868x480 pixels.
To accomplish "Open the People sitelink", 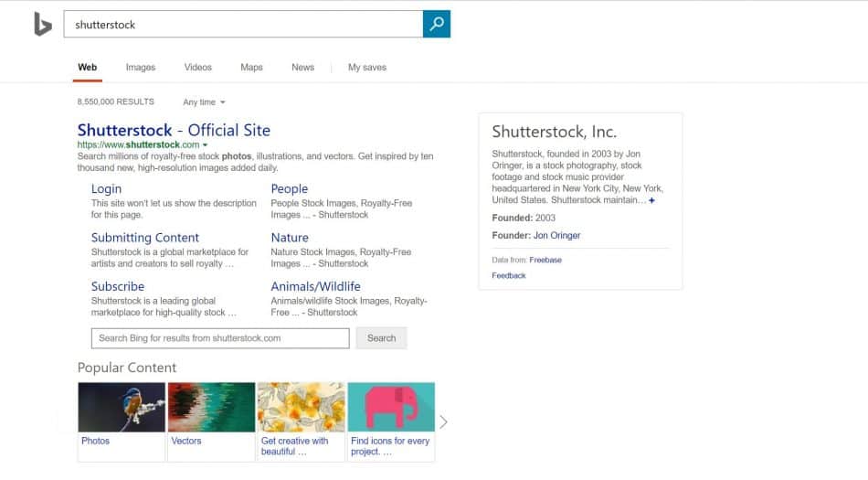I will (x=289, y=188).
